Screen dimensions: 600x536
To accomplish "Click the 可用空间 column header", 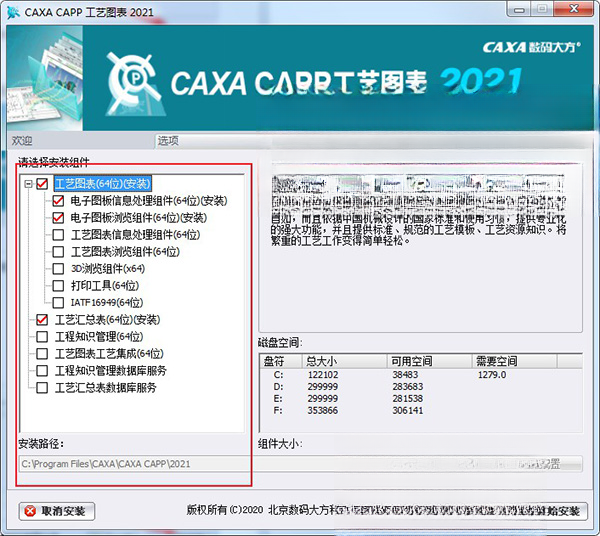I will [429, 361].
